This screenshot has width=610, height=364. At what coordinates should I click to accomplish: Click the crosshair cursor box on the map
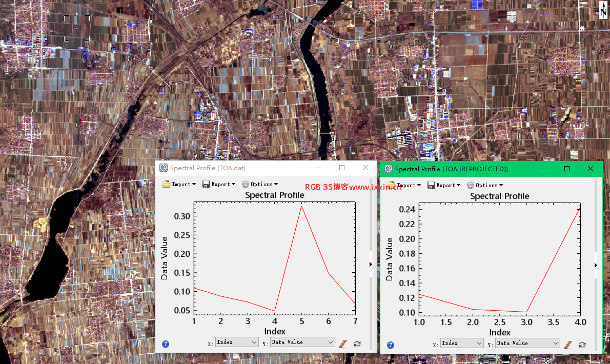coord(77,29)
